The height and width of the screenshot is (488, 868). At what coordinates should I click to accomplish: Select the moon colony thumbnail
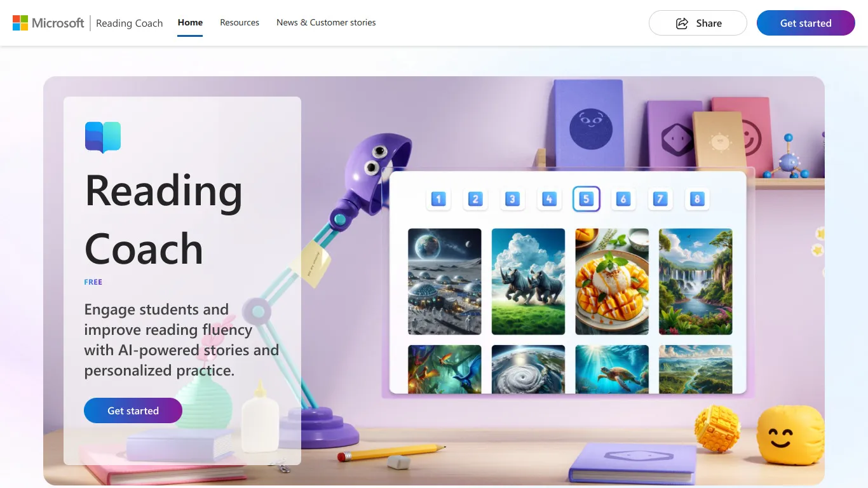tap(444, 281)
